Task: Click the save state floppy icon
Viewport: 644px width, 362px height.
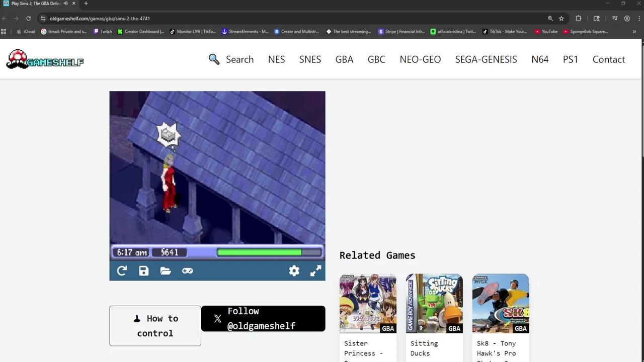Action: pyautogui.click(x=144, y=271)
